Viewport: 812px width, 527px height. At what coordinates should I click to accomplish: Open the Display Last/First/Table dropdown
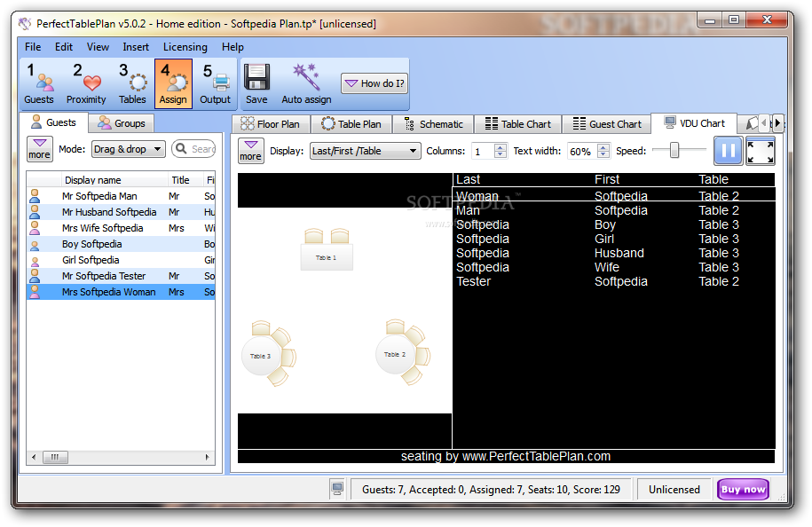(365, 151)
